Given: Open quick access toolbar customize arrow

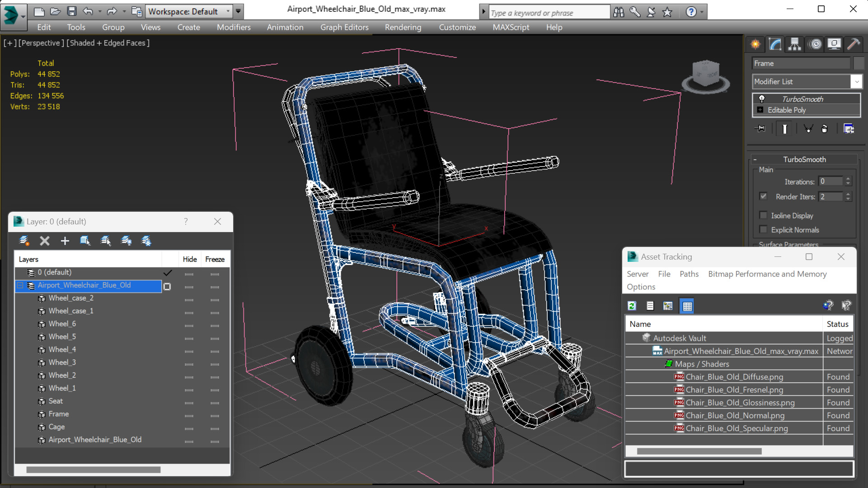Looking at the screenshot, I should point(238,11).
